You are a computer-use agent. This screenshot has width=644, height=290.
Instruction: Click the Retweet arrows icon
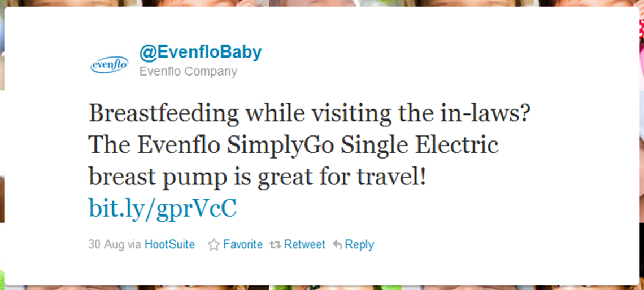(275, 245)
